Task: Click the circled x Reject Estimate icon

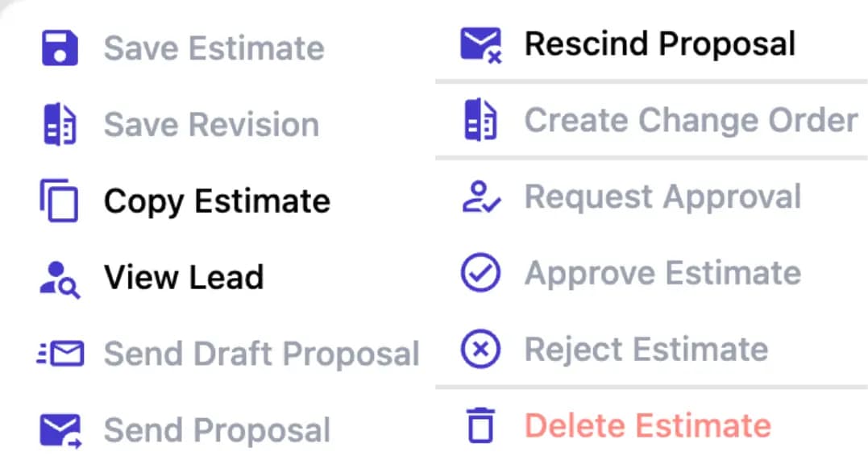Action: [480, 348]
